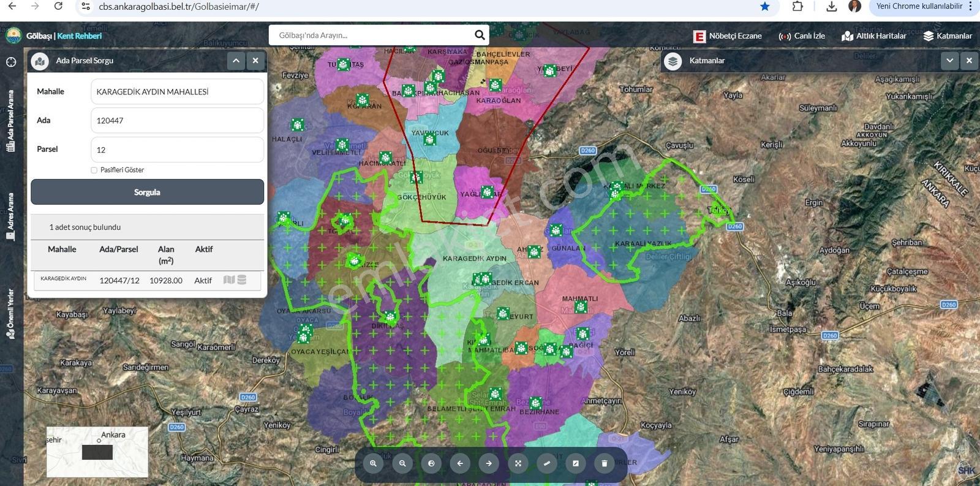The width and height of the screenshot is (980, 486).
Task: Open Chrome downloads icon
Action: pyautogui.click(x=831, y=6)
